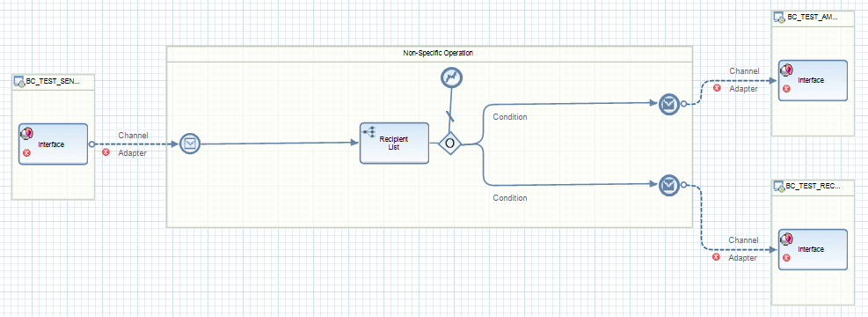Click error marker beside upper receiver Adapter
Viewport: 868px width, 317px height.
click(x=717, y=87)
